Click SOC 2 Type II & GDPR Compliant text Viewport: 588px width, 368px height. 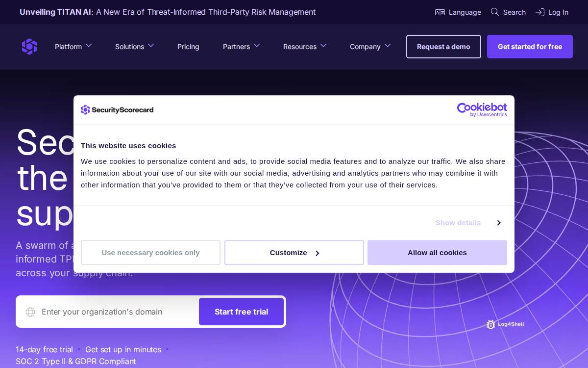[x=75, y=361]
